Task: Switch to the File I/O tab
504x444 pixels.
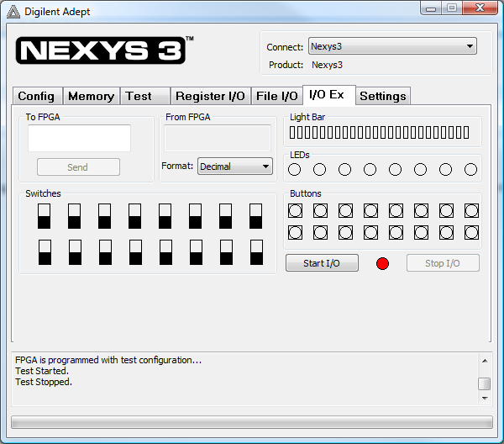Action: tap(276, 96)
